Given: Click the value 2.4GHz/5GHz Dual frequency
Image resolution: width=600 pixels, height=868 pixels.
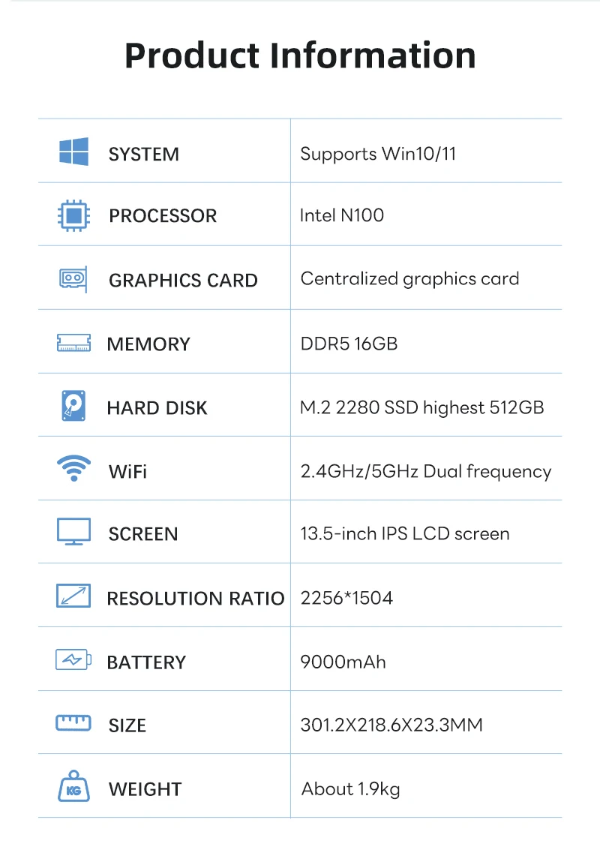Looking at the screenshot, I should tap(426, 472).
